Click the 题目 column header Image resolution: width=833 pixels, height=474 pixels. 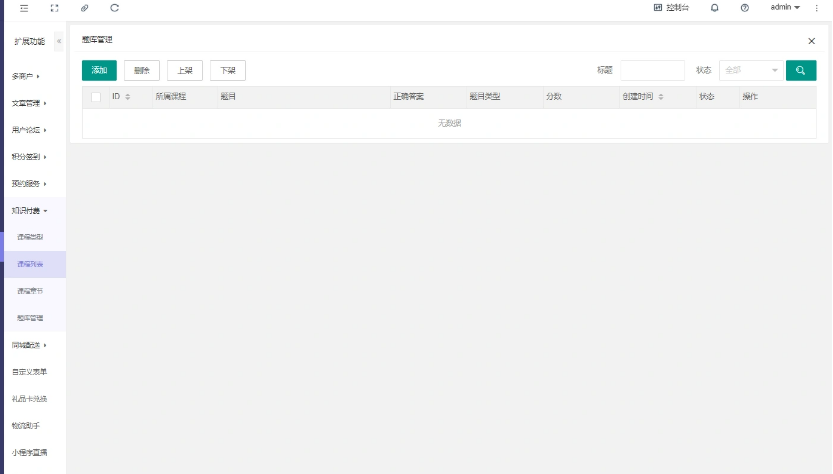(228, 96)
